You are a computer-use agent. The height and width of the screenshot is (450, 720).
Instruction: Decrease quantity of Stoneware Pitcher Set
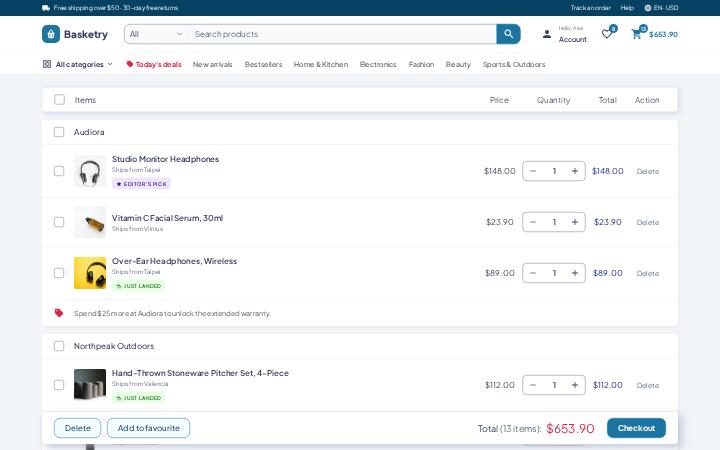point(533,385)
